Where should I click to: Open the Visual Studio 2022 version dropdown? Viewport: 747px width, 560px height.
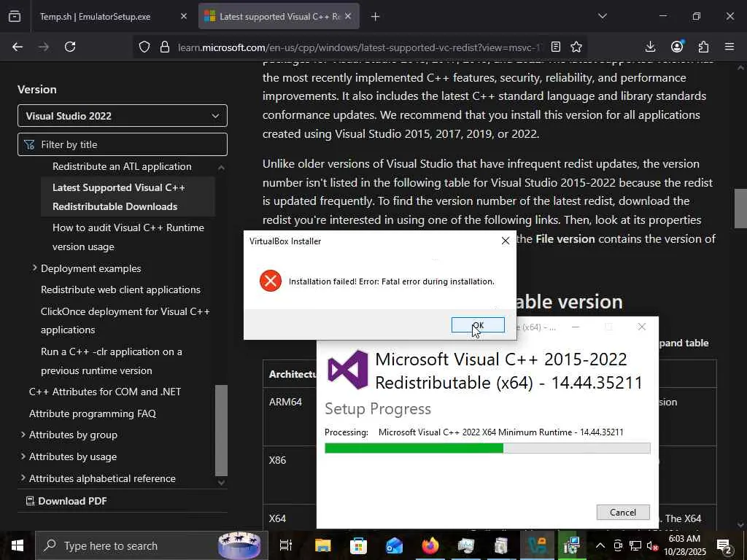pos(123,116)
